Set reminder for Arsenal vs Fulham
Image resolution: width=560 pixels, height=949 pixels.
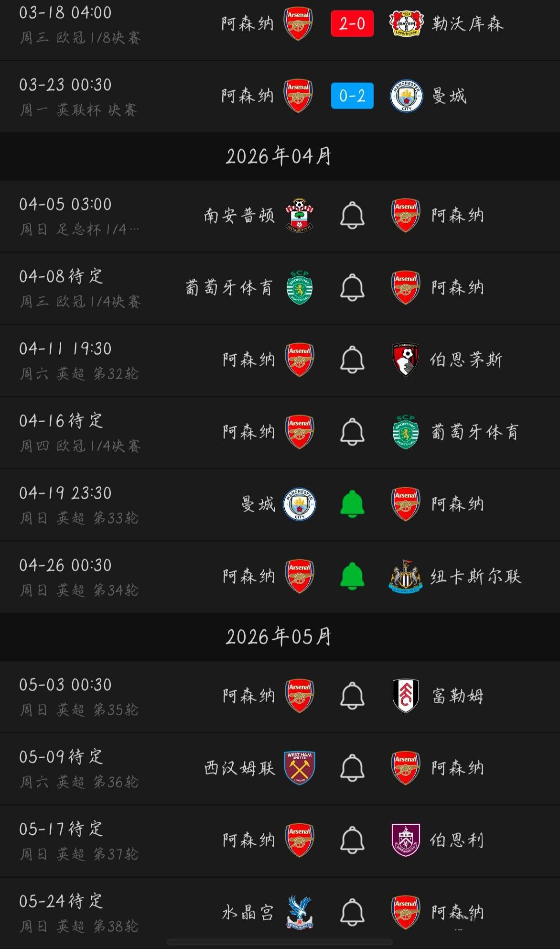(x=352, y=696)
